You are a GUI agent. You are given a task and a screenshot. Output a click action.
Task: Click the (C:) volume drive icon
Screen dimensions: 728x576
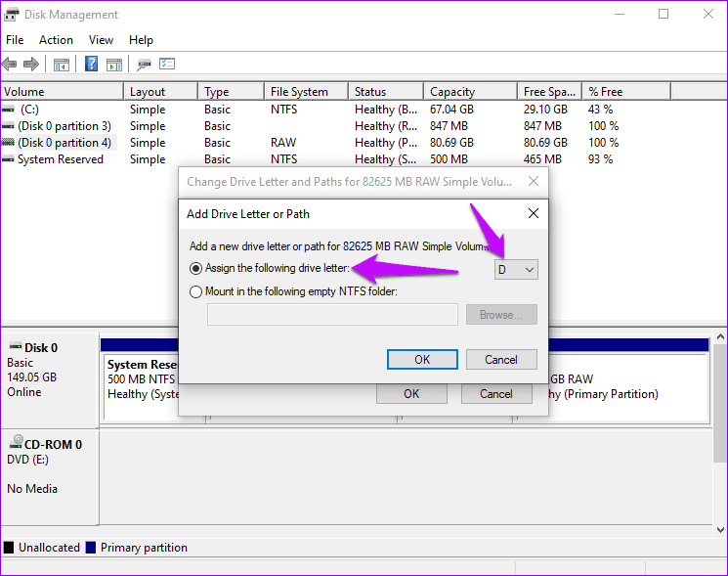point(8,110)
